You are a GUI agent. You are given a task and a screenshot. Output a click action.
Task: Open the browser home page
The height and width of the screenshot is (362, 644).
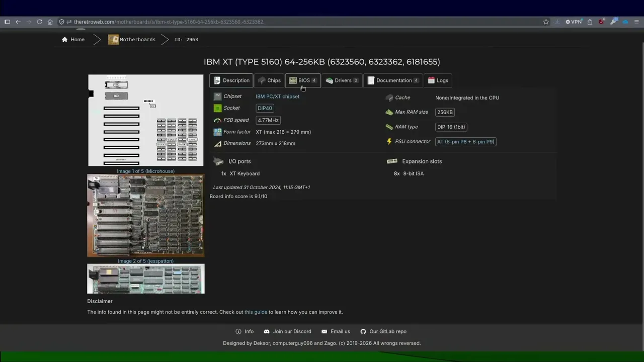[50, 22]
